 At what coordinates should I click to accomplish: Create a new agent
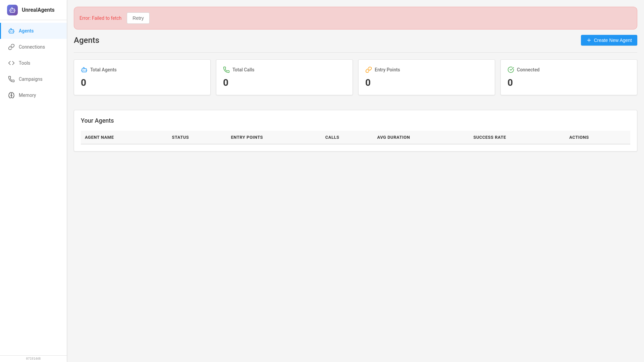coord(609,40)
